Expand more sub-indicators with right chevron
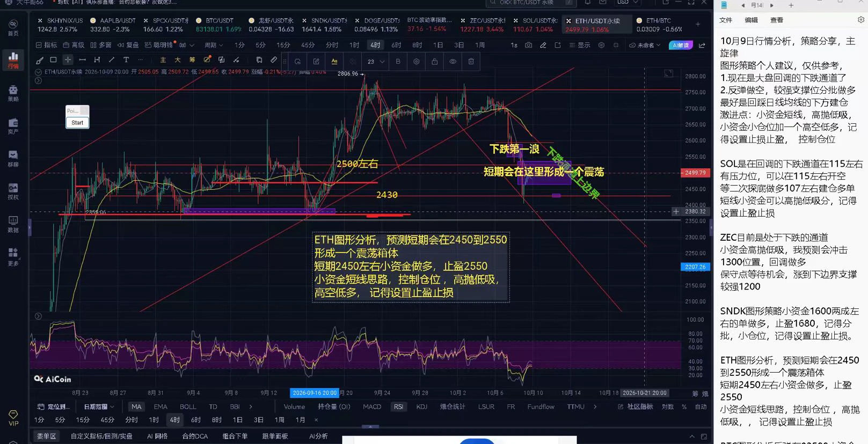868x444 pixels. coord(595,407)
